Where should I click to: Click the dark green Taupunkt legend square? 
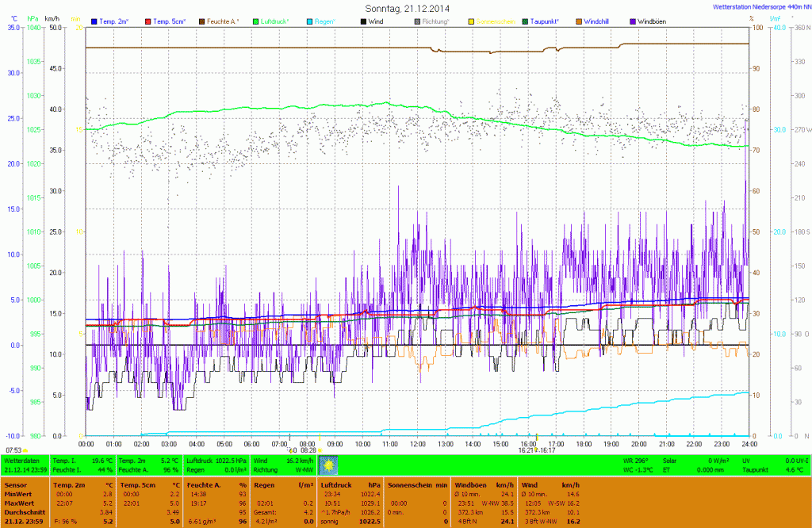(x=525, y=21)
